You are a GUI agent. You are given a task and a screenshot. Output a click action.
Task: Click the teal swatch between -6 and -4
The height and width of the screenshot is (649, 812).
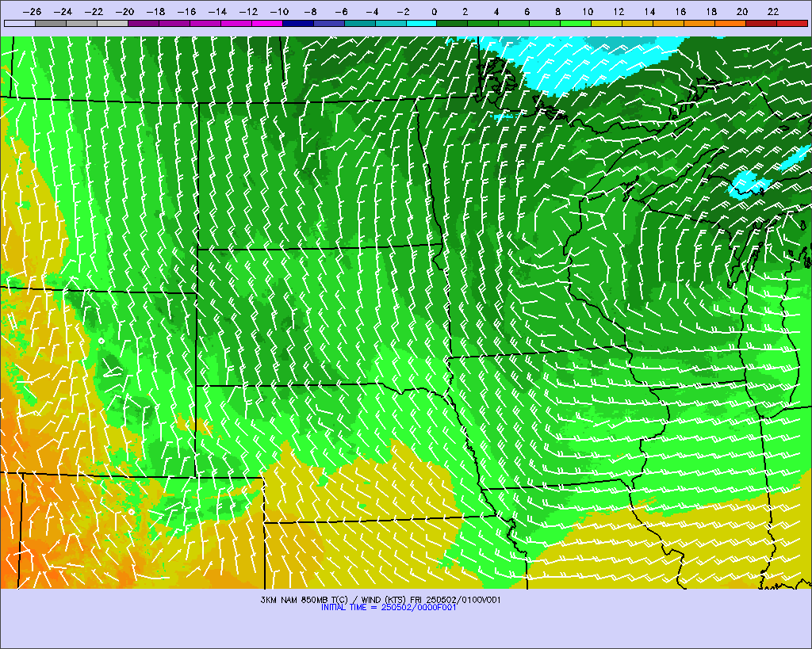point(360,23)
